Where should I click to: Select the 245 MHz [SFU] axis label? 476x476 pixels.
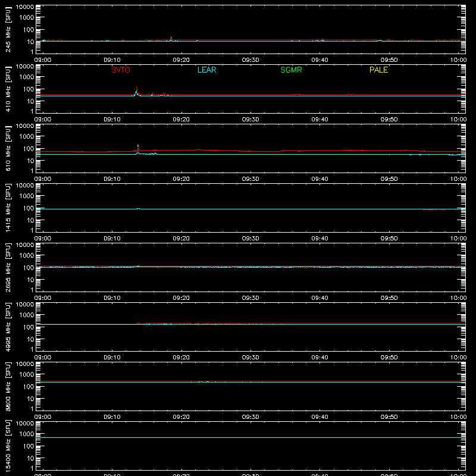pos(8,29)
